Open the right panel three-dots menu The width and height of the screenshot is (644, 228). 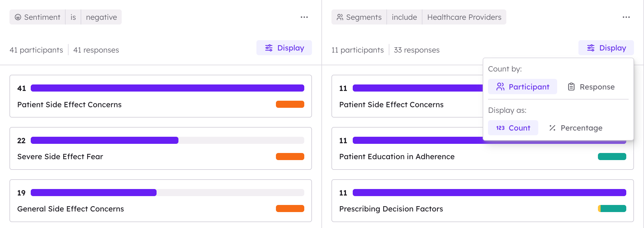click(x=626, y=17)
